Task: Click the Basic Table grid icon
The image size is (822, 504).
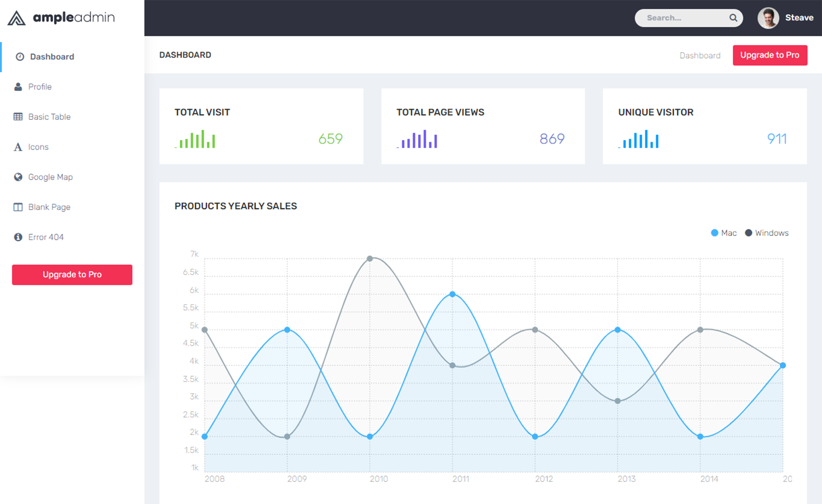Action: (18, 117)
